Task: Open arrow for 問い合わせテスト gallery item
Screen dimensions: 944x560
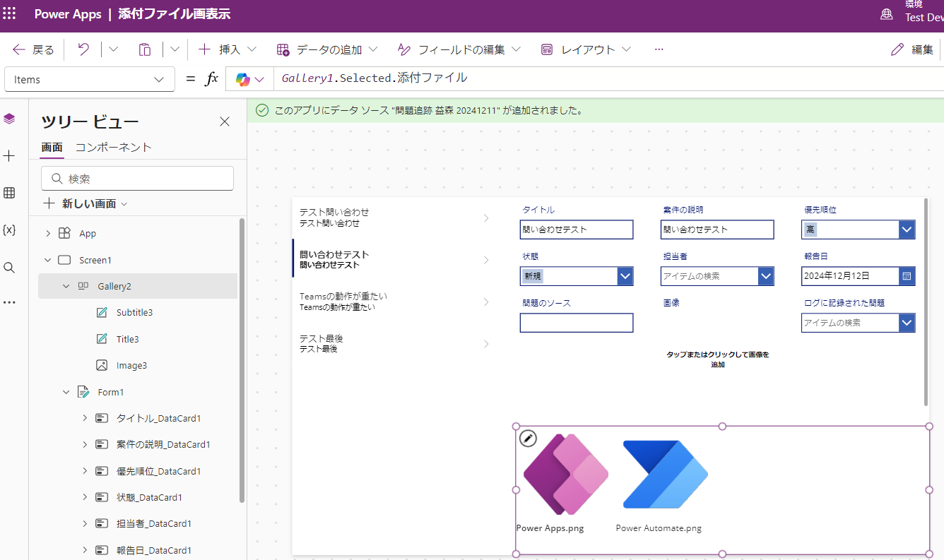Action: tap(486, 260)
